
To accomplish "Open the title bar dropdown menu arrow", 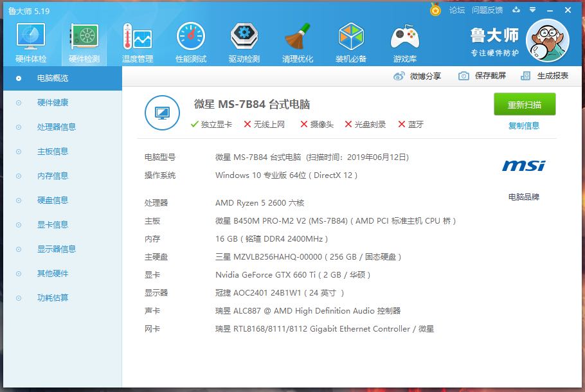I will 533,10.
